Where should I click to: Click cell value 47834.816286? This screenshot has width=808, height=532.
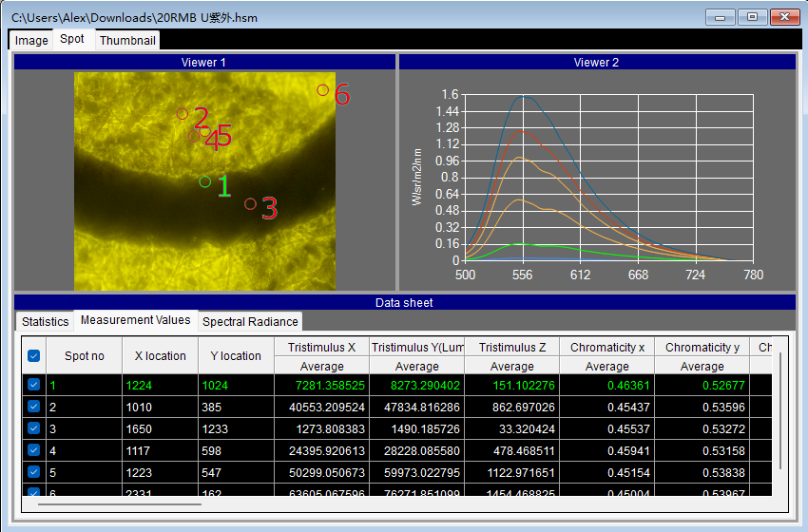[422, 408]
